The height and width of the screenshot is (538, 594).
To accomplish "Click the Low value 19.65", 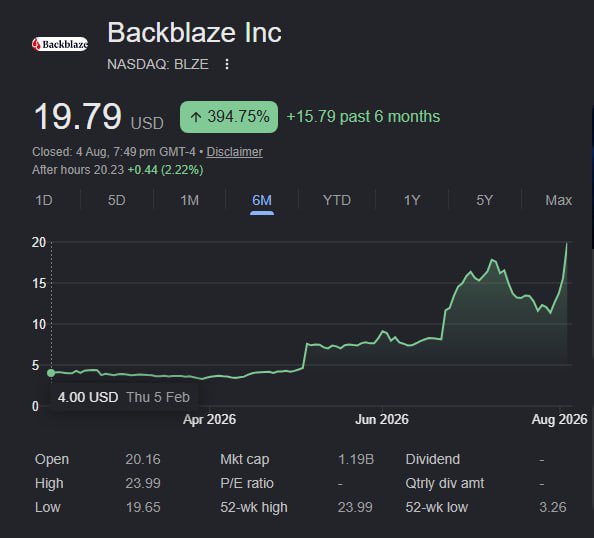I will (143, 507).
